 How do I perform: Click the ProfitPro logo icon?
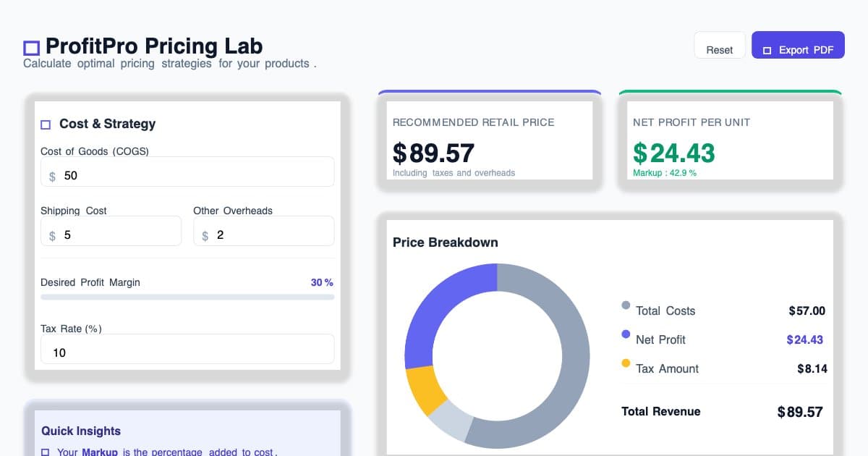(x=31, y=48)
